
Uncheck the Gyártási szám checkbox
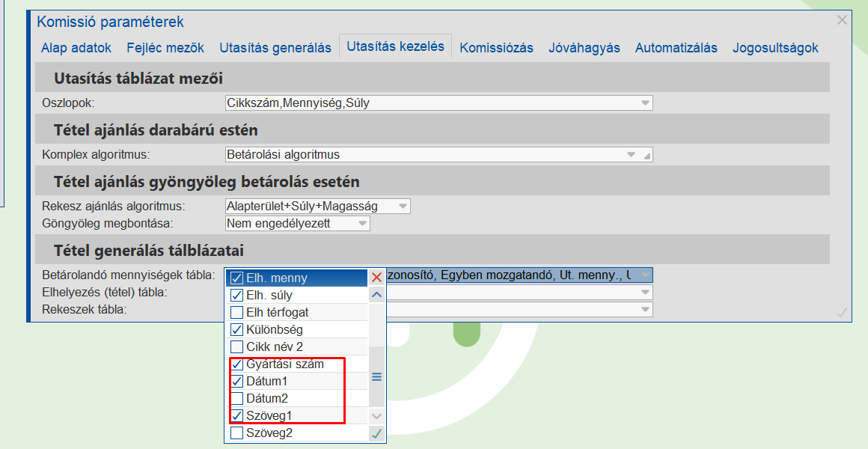(236, 364)
